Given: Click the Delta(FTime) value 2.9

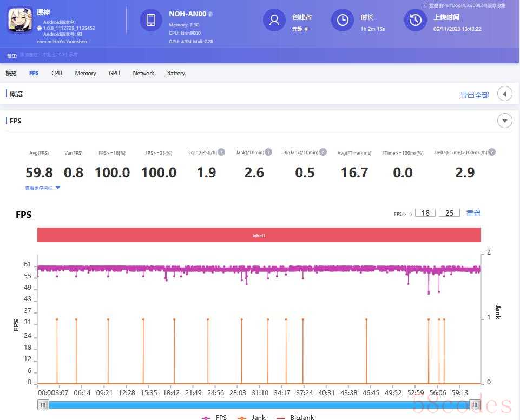Looking at the screenshot, I should [465, 172].
